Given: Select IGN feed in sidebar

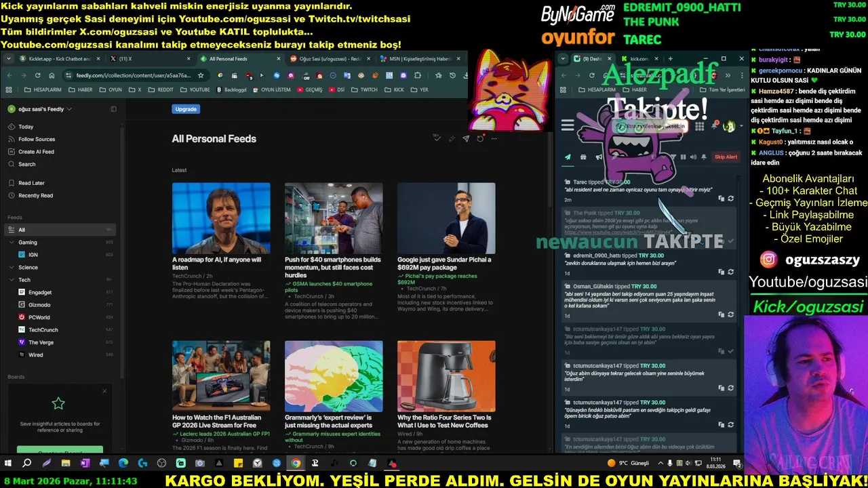Looking at the screenshot, I should 61,254.
